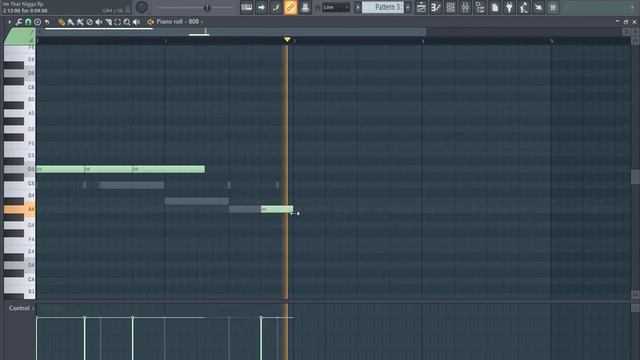The height and width of the screenshot is (360, 640).
Task: Open the piano roll options menu arrow
Action: (x=9, y=22)
